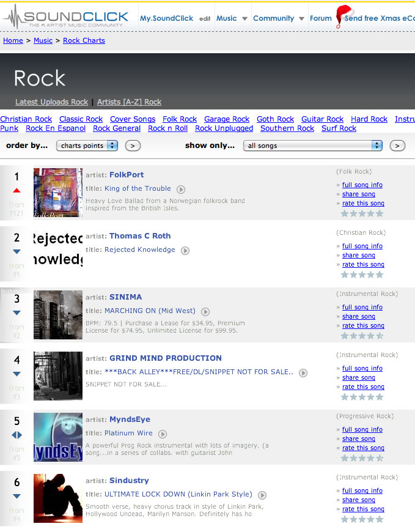Screen dimensions: 415x532
Task: Open artist page for MyndsEye
Action: (x=130, y=419)
